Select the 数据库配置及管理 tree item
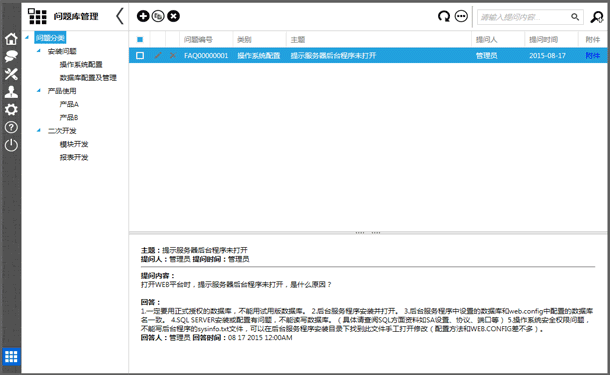610x375 pixels. (x=88, y=78)
